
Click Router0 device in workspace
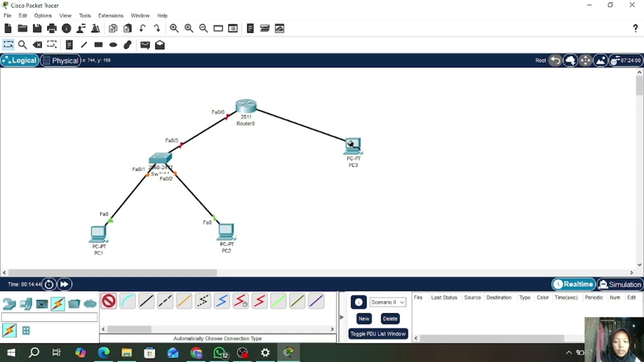(246, 107)
